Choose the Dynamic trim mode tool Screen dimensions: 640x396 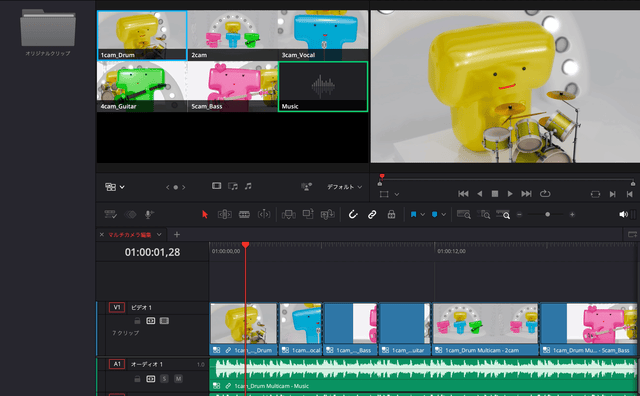[x=244, y=214]
